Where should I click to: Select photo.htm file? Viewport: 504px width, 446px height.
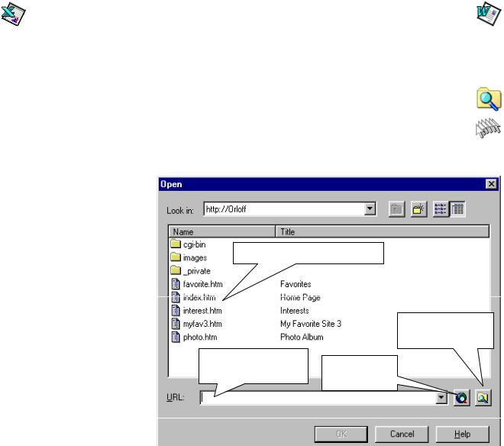pos(200,337)
